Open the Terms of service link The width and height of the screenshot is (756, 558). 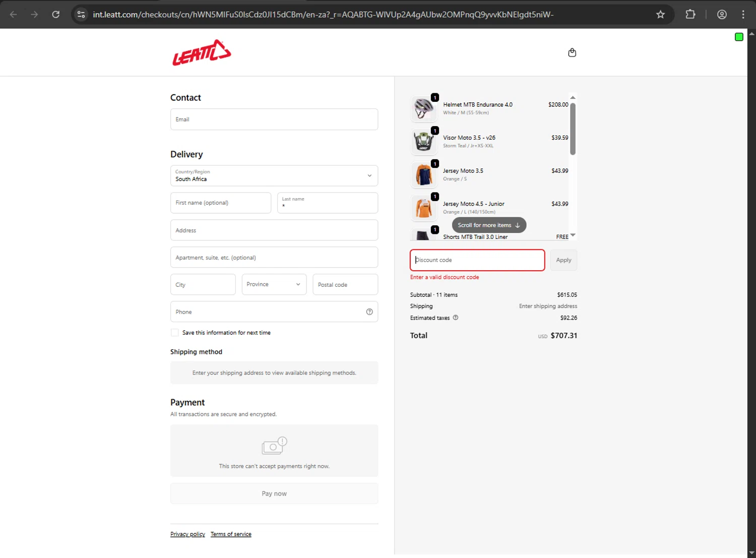pos(231,534)
